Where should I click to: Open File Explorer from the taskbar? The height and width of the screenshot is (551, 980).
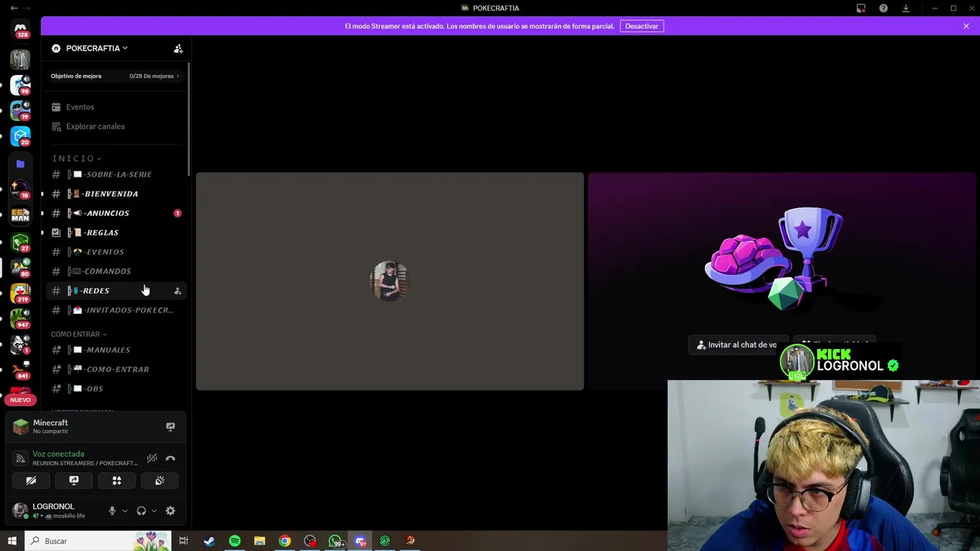260,541
